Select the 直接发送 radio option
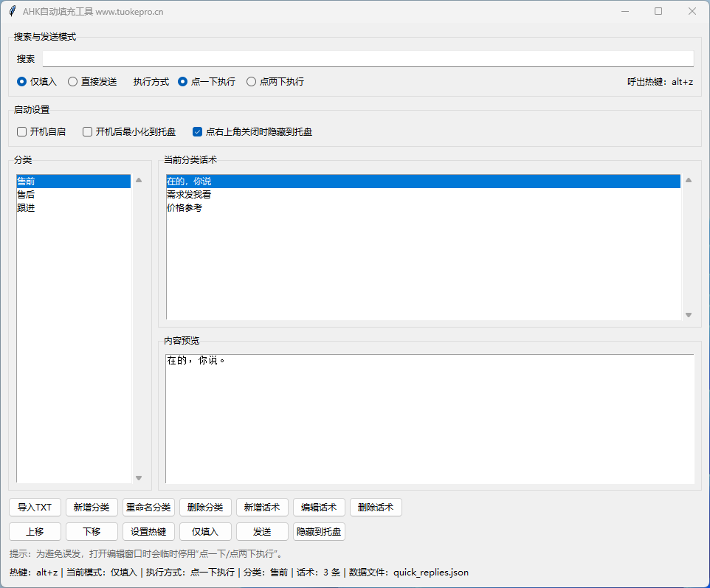710x588 pixels. (x=73, y=82)
